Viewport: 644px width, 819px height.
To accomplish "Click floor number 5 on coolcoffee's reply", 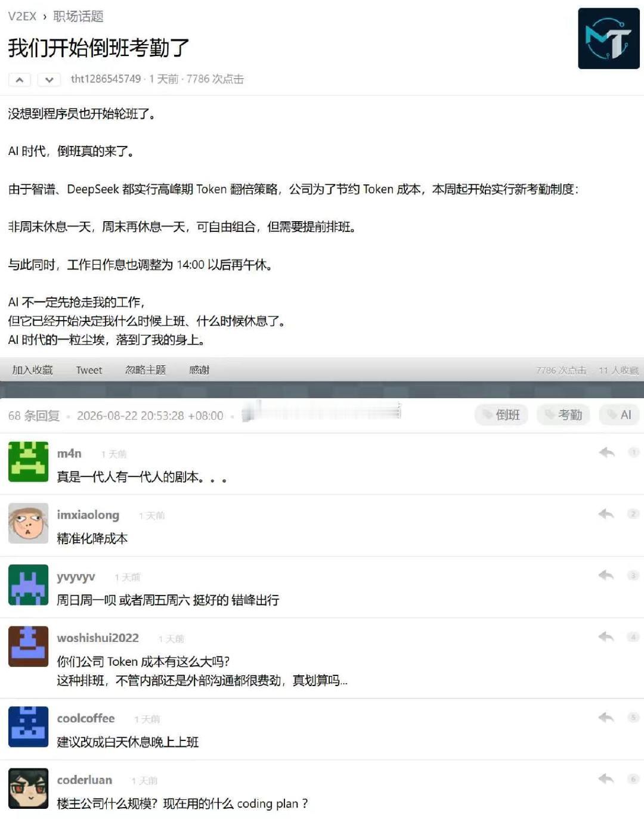I will [633, 717].
